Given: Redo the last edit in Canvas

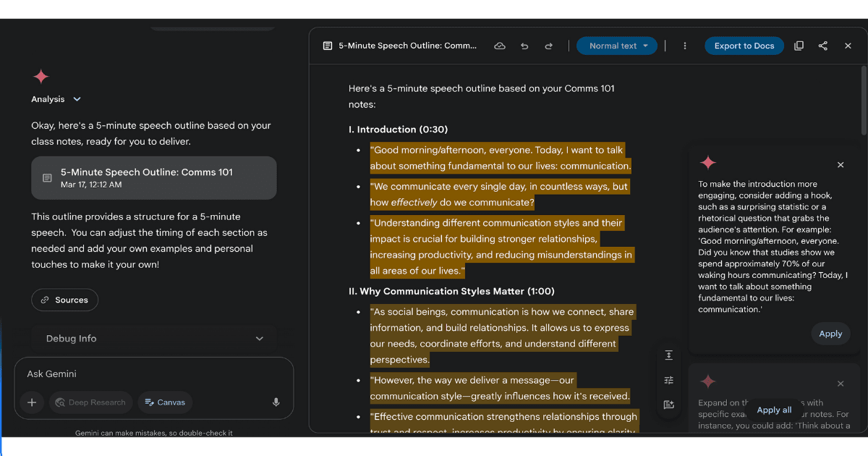Looking at the screenshot, I should pyautogui.click(x=549, y=46).
